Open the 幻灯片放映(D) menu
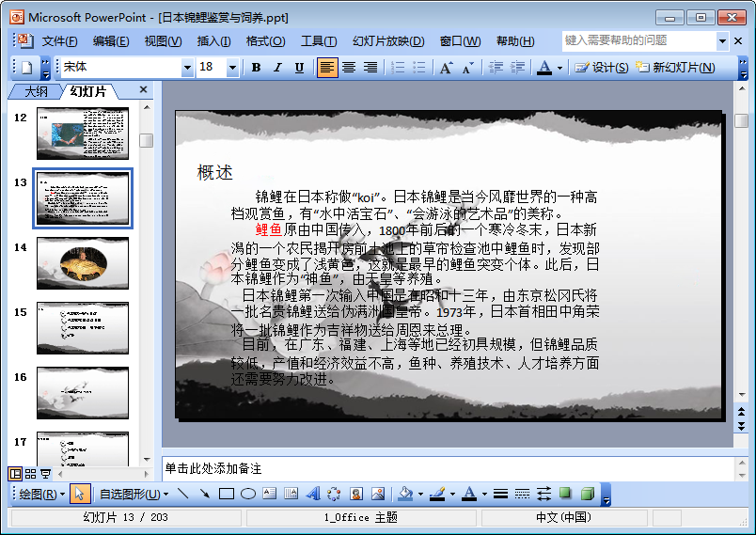This screenshot has width=756, height=535. click(x=388, y=41)
